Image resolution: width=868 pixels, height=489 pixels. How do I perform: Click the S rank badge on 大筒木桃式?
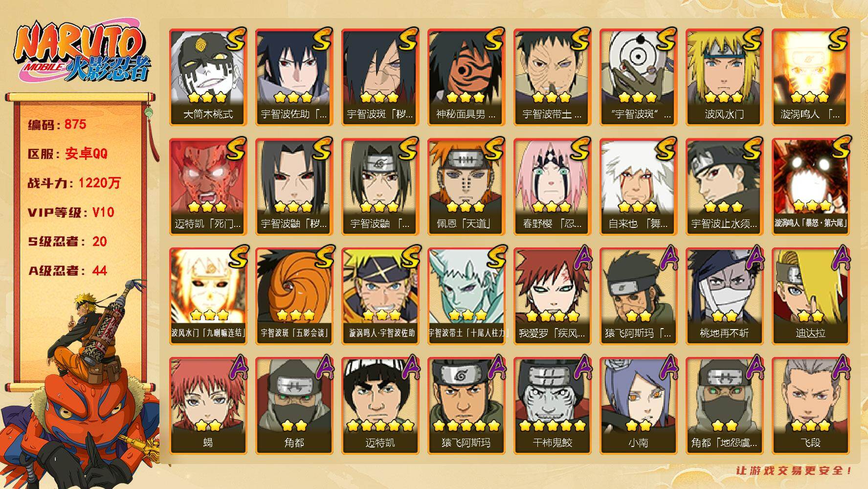pos(235,39)
